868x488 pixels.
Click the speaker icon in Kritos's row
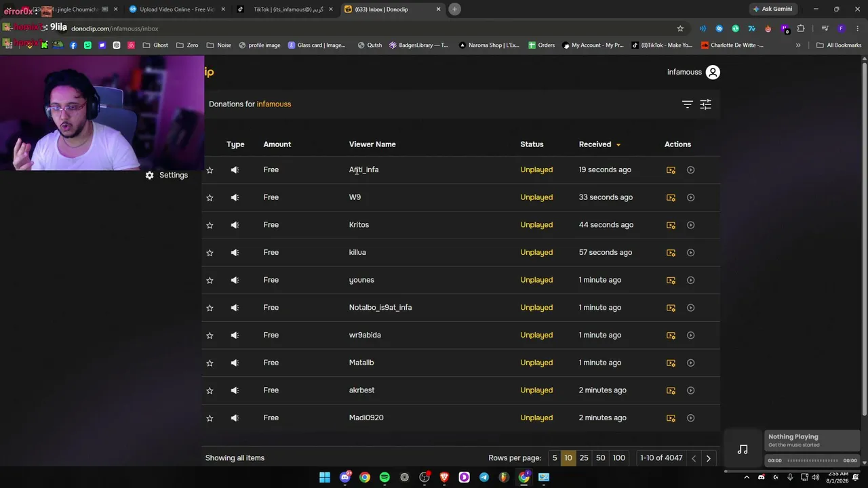235,225
